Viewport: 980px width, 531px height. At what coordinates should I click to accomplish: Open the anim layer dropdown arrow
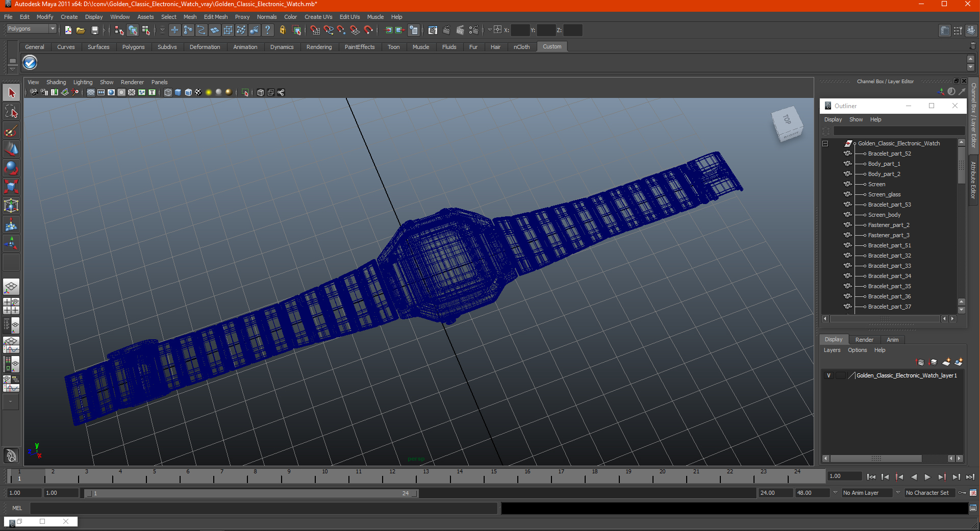pyautogui.click(x=835, y=493)
